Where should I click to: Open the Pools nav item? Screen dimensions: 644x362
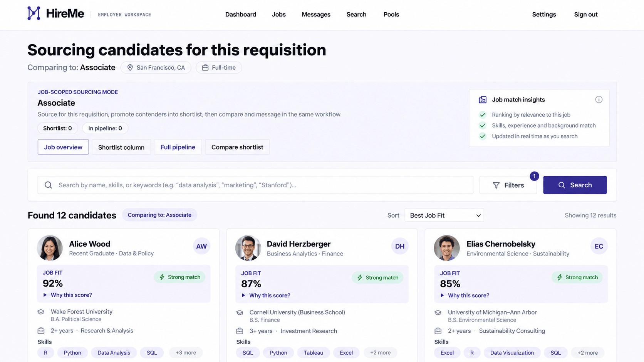pos(391,15)
